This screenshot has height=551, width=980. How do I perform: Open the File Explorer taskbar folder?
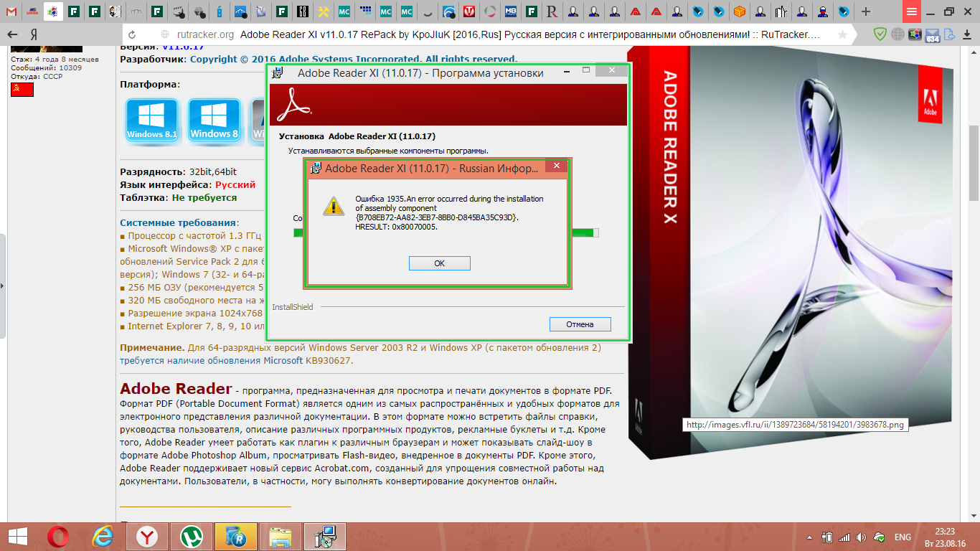click(281, 537)
